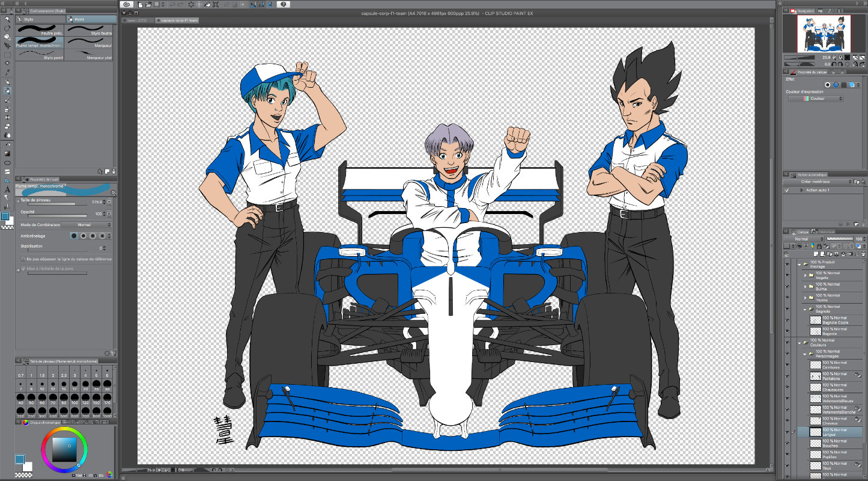Screen dimensions: 868x481
Task: Select the Ellipse figure tool
Action: coord(7,162)
